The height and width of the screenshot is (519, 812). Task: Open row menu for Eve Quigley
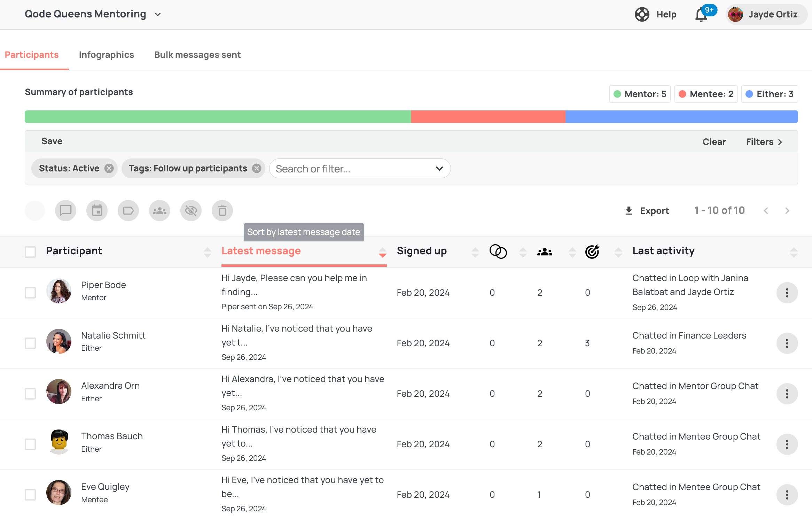coord(787,495)
